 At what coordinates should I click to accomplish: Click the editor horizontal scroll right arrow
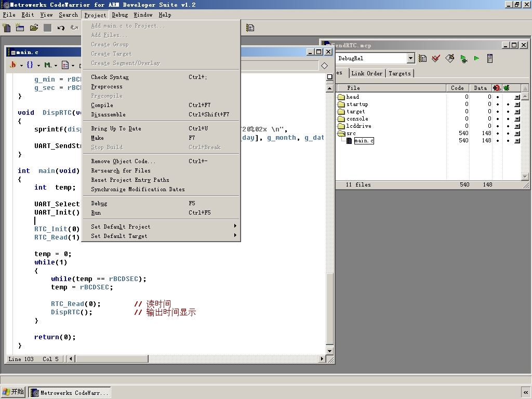[x=322, y=358]
